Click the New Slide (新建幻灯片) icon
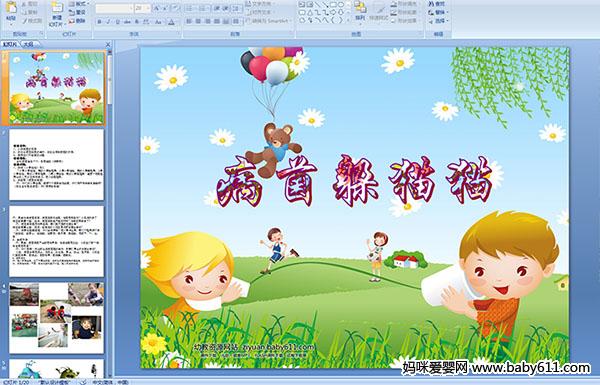 (57, 8)
